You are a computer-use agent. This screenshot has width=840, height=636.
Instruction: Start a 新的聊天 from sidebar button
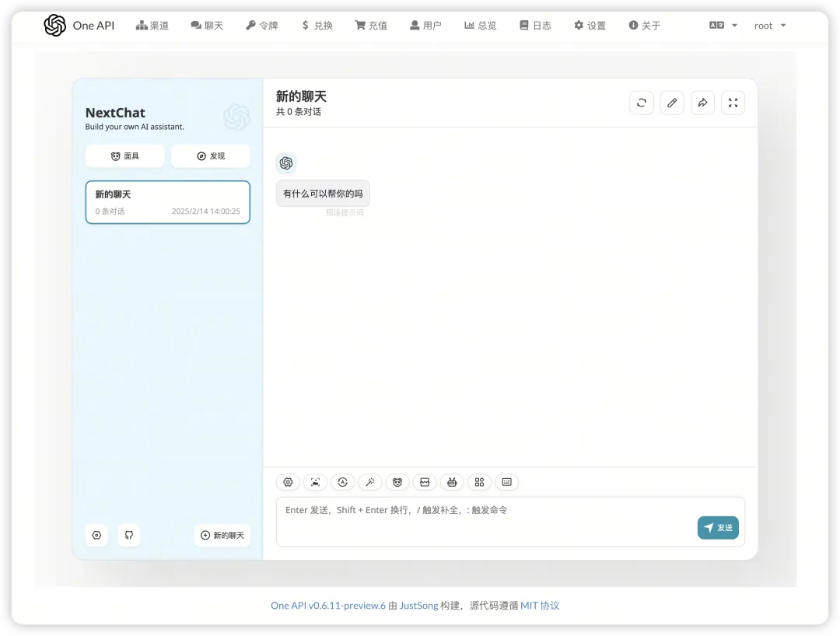pyautogui.click(x=222, y=535)
